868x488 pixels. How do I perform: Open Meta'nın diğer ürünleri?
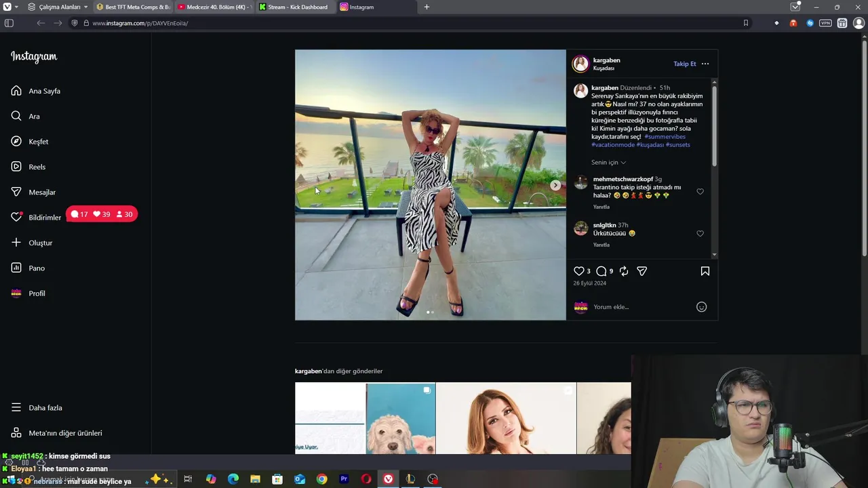(x=56, y=433)
